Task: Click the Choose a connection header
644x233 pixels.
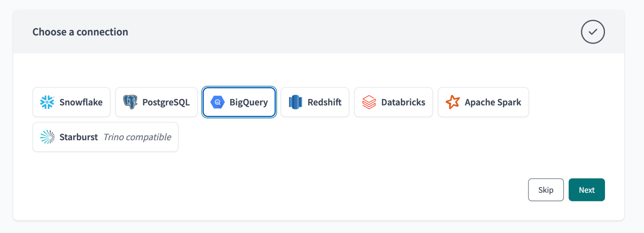Action: 80,31
